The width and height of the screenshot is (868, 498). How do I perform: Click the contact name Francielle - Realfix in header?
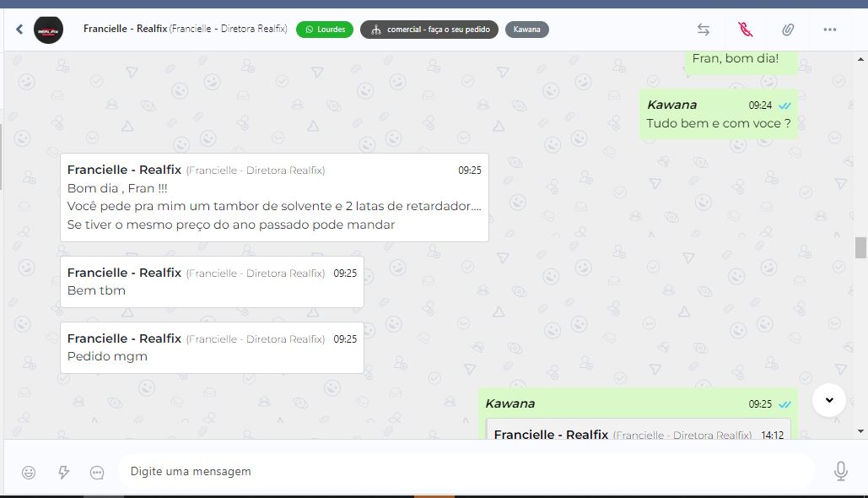124,29
